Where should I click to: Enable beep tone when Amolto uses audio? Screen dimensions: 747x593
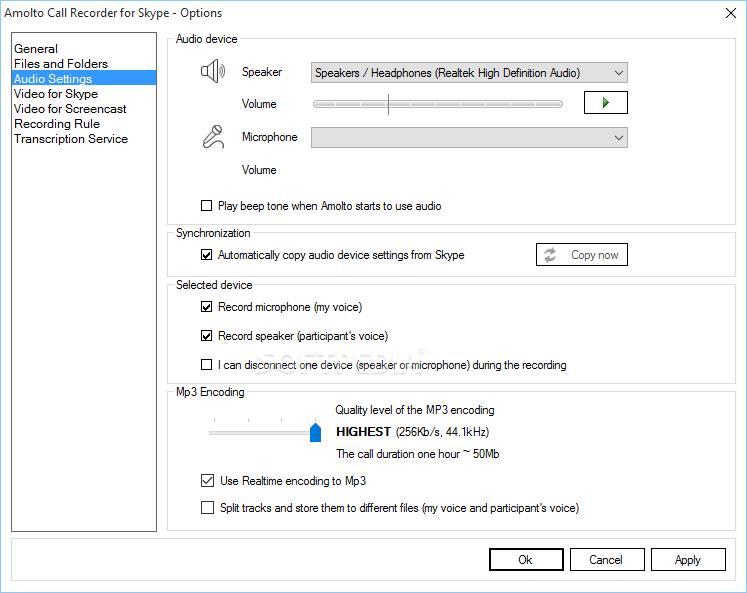tap(206, 206)
